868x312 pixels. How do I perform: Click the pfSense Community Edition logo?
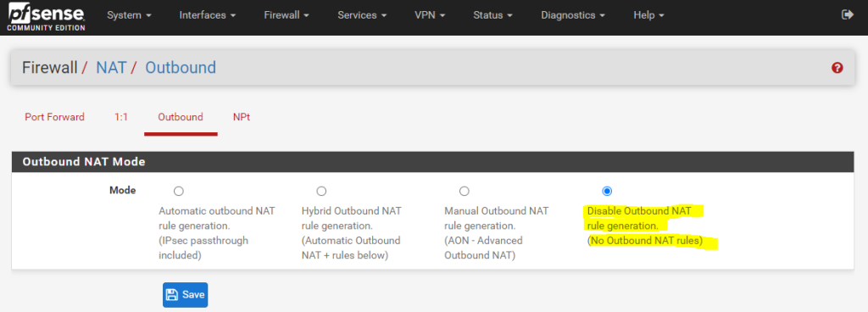point(47,17)
